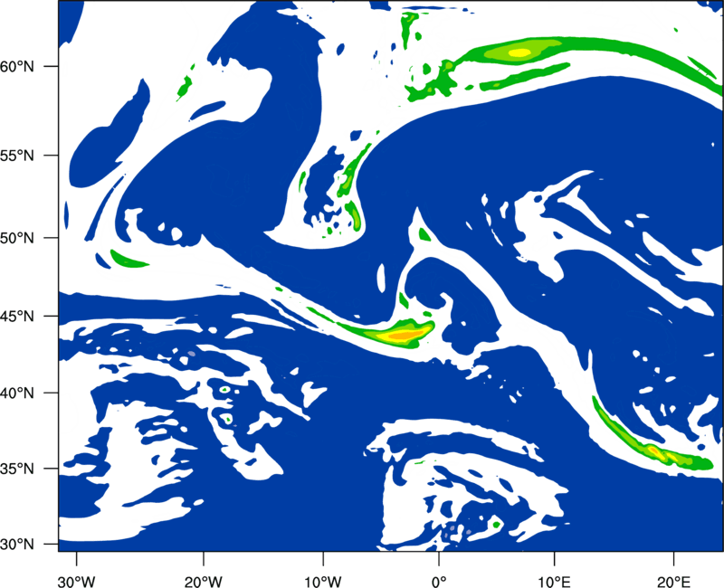Click the yellow maximum near 61°N 7°E
This screenshot has height=588, width=724.
[x=520, y=52]
